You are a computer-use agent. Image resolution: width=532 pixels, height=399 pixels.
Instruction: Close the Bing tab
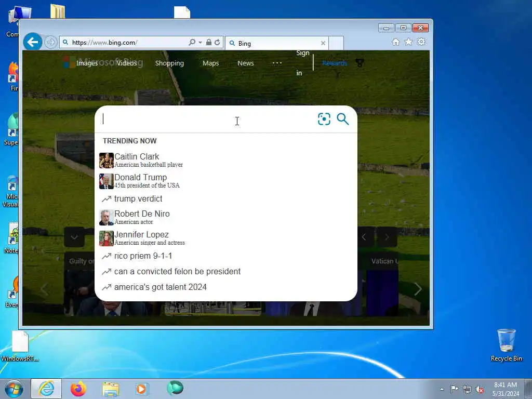323,43
